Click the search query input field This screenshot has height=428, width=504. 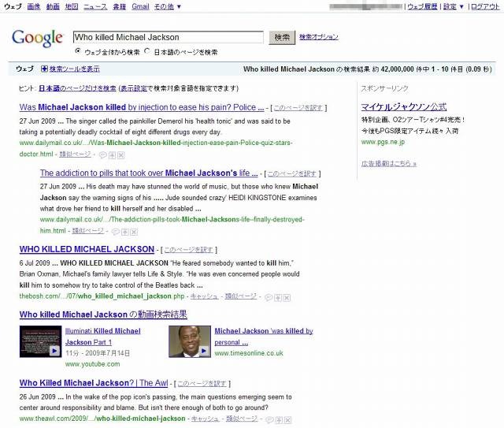click(x=169, y=37)
